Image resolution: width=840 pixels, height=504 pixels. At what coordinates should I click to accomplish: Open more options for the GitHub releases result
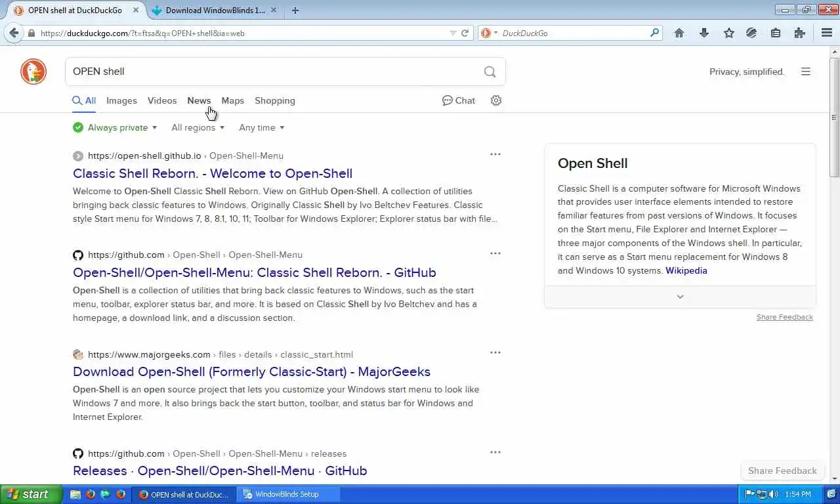click(495, 452)
